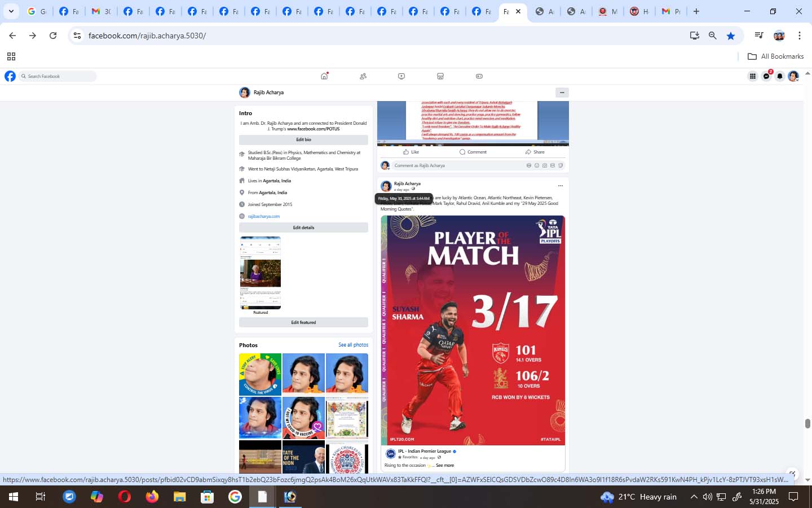Viewport: 812px width, 508px height.
Task: Attach photo with camera icon in comment
Action: pos(545,165)
